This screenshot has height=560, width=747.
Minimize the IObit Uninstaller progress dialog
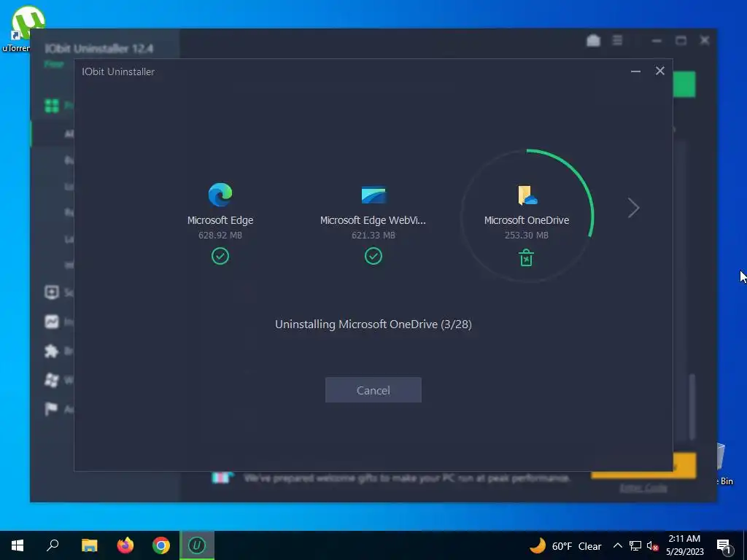point(635,71)
